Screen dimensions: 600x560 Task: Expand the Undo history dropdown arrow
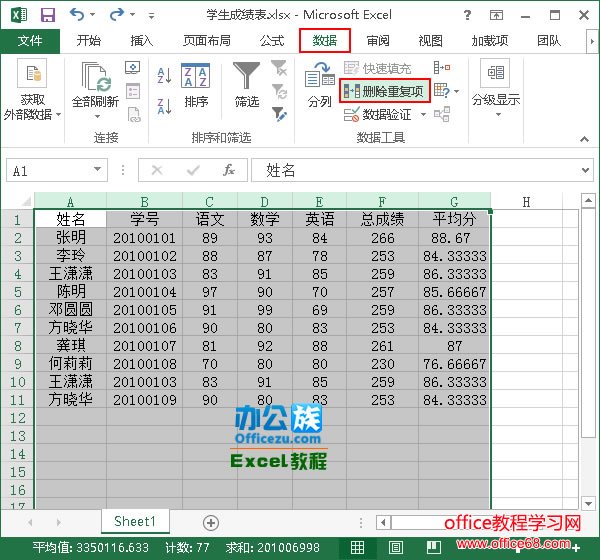click(93, 15)
